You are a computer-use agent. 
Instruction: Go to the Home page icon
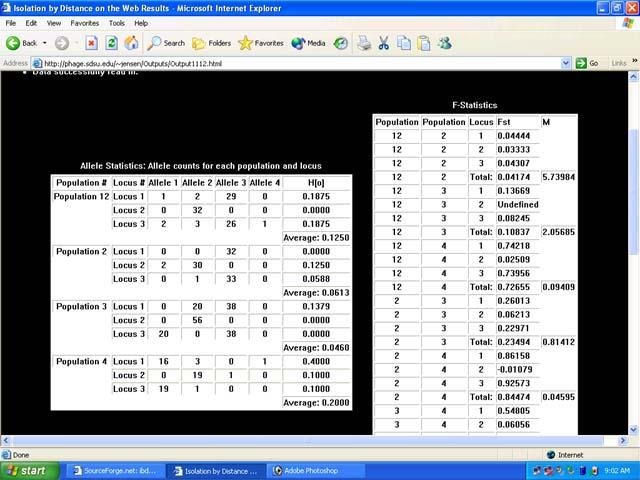click(x=131, y=43)
